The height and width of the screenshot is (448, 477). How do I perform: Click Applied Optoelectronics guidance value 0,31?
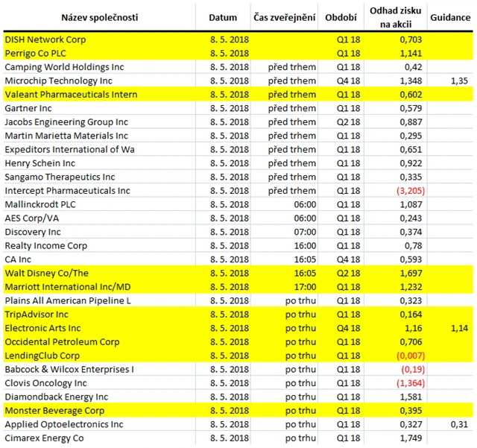point(459,424)
